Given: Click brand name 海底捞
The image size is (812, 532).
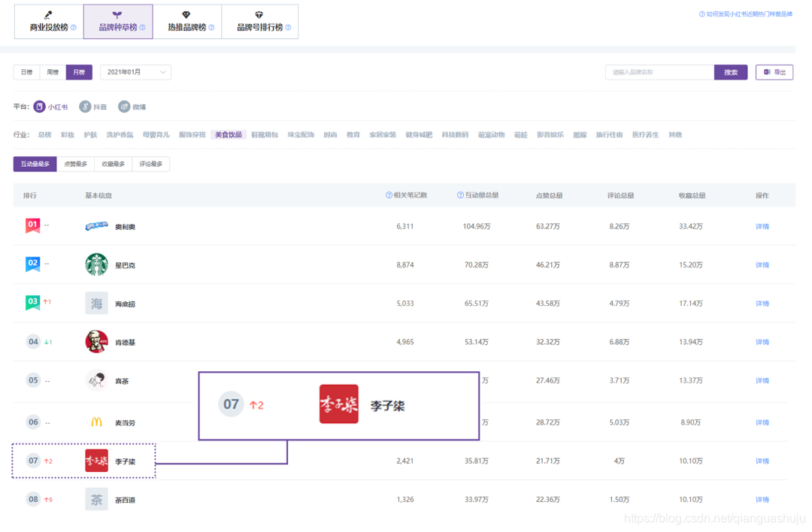Looking at the screenshot, I should pos(125,304).
